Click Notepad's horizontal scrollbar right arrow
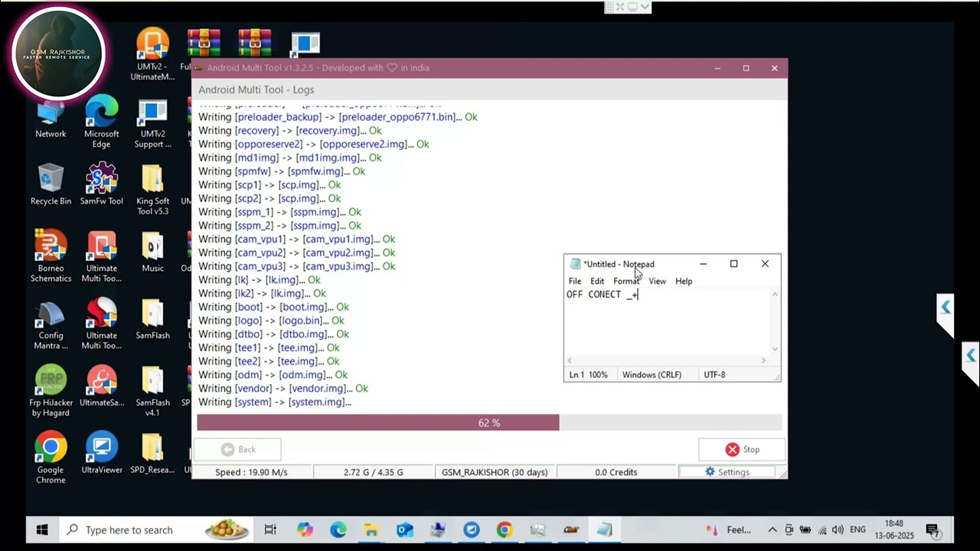The height and width of the screenshot is (551, 980). click(x=763, y=360)
